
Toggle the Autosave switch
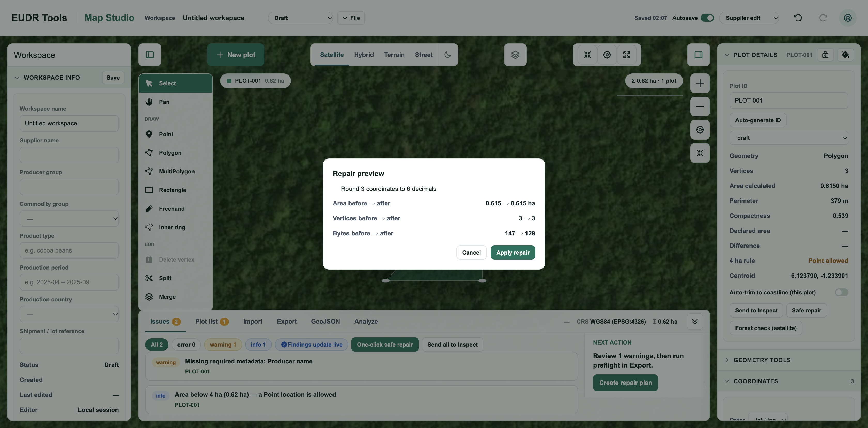[x=707, y=18]
